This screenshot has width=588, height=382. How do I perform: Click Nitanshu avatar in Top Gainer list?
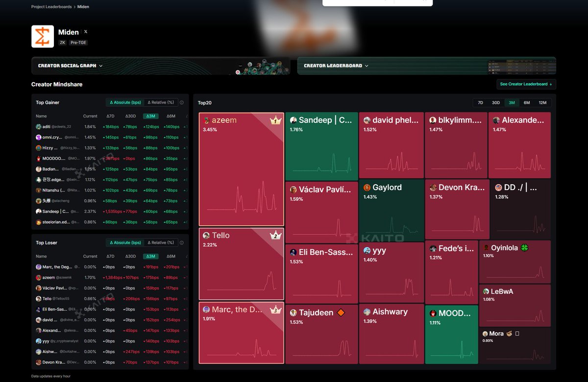point(39,191)
